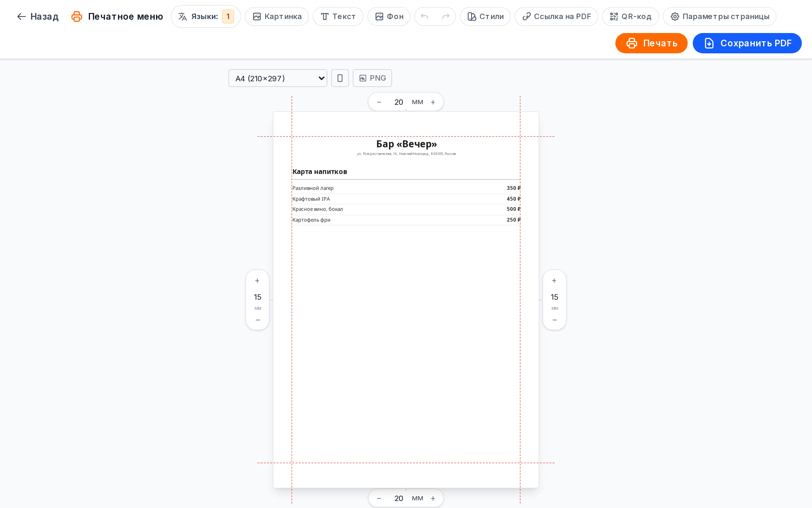Screen dimensions: 812x508
Task: Export the page as PNG
Action: pyautogui.click(x=372, y=78)
